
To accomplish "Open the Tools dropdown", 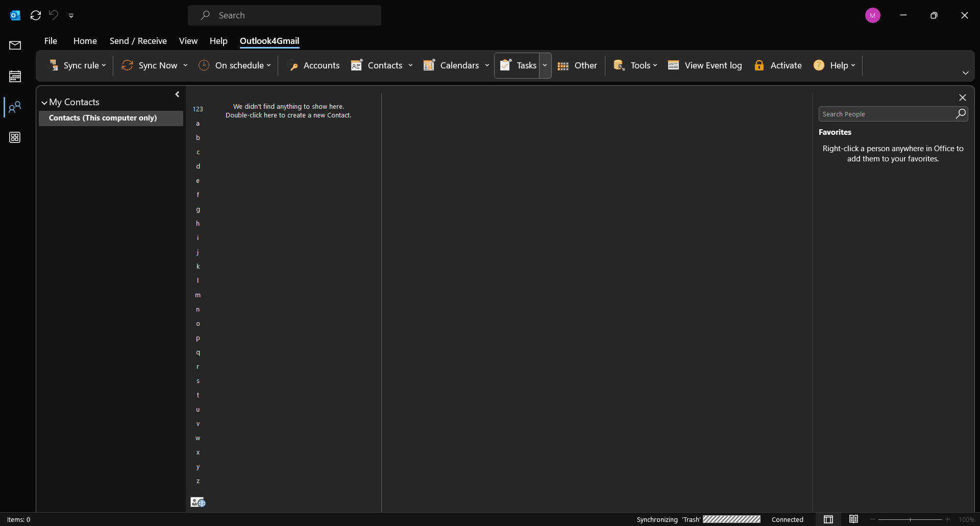I will point(635,65).
